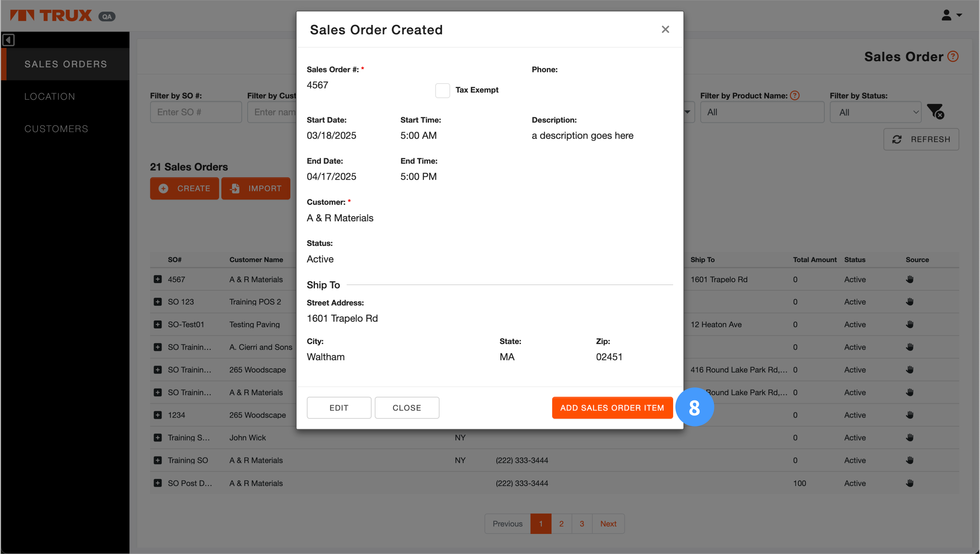Viewport: 980px width, 554px height.
Task: Click the Create sales order button
Action: pyautogui.click(x=184, y=188)
